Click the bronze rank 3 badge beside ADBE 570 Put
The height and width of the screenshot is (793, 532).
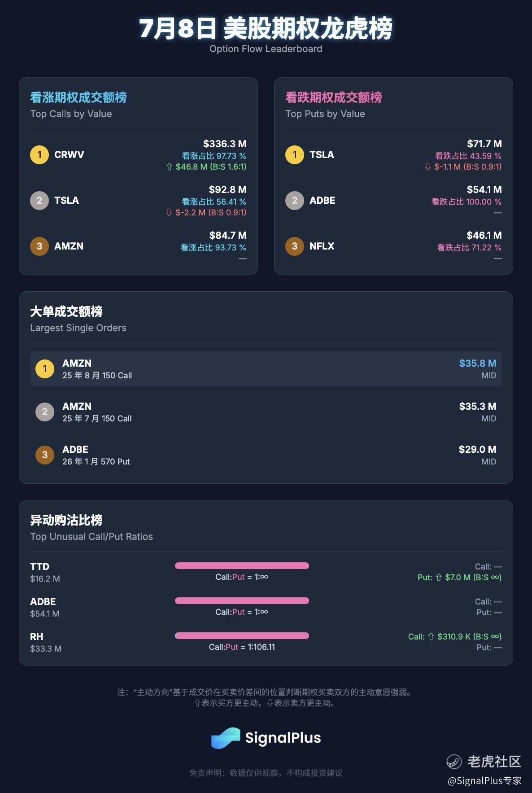tap(45, 455)
